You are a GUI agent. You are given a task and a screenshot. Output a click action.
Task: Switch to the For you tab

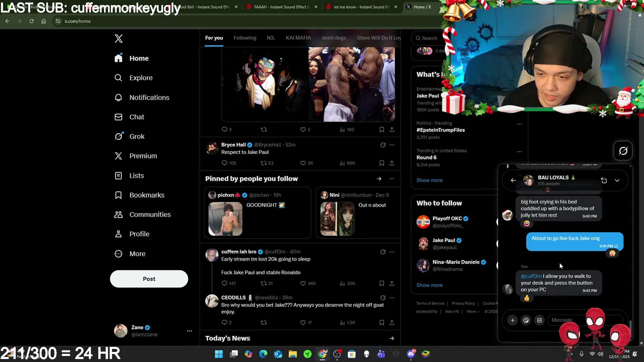coord(214,38)
